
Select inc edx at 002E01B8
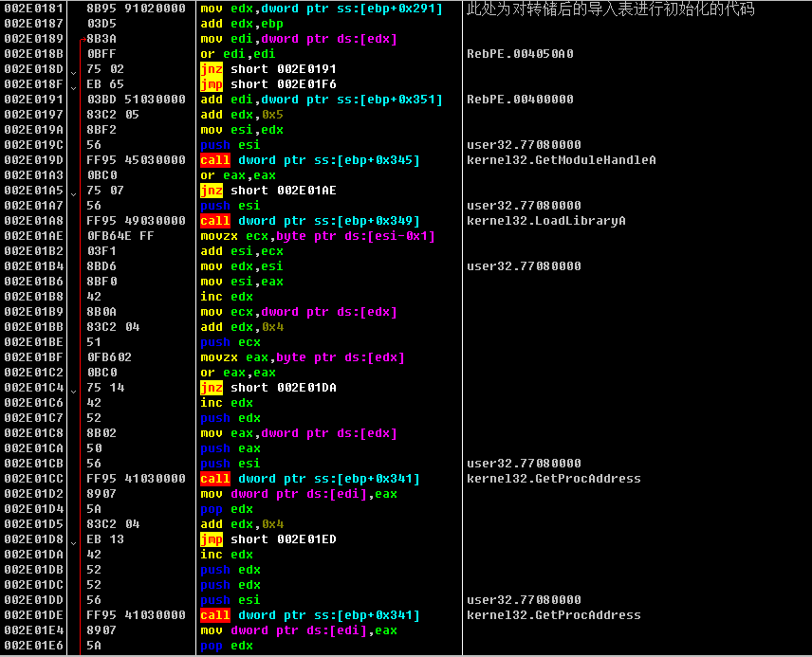(227, 297)
